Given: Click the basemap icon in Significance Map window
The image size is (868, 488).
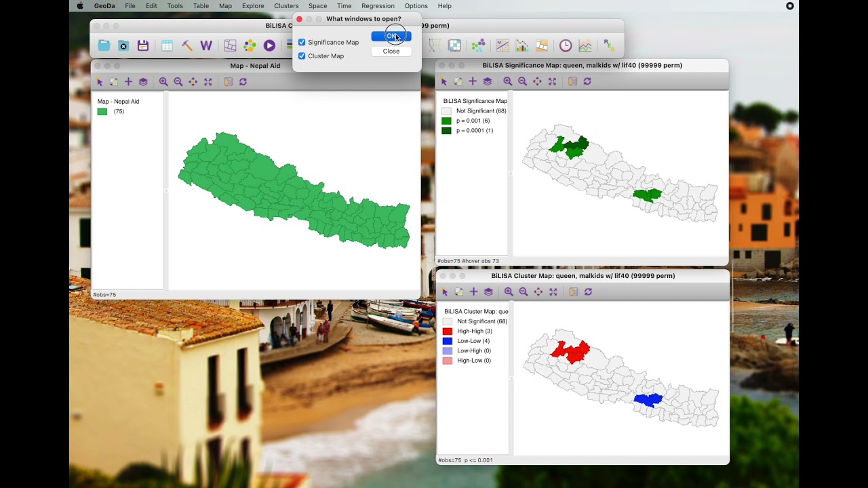Looking at the screenshot, I should pyautogui.click(x=573, y=81).
